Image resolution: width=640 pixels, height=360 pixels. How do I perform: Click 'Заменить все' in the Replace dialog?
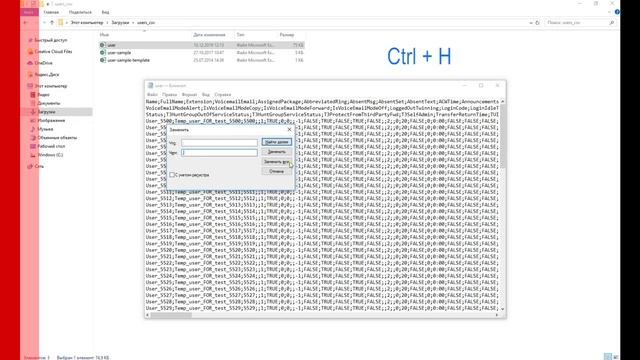coord(276,162)
